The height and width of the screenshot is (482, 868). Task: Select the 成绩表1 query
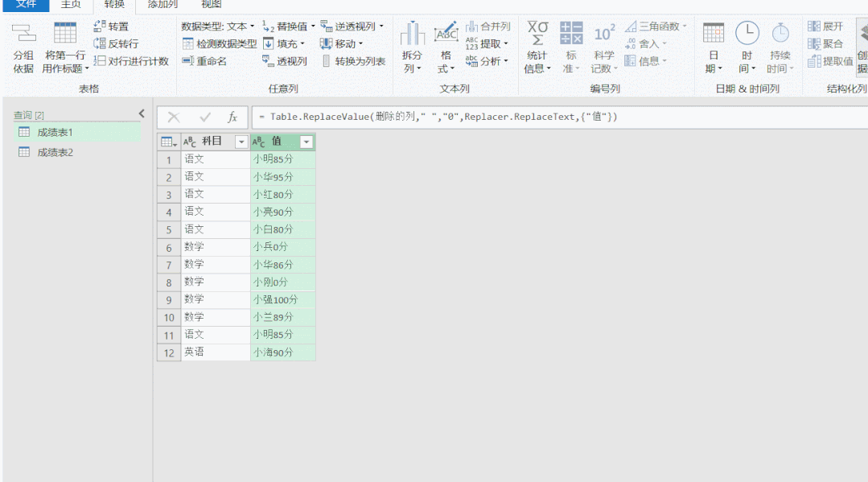[x=77, y=133]
